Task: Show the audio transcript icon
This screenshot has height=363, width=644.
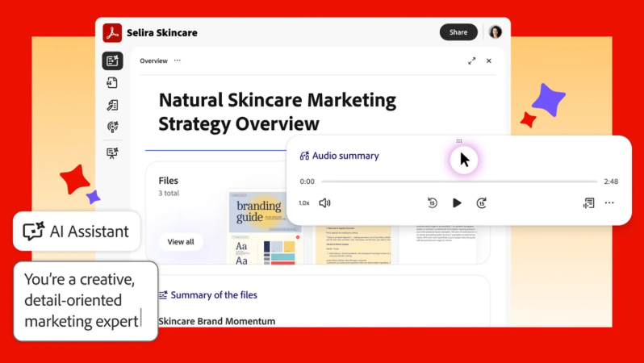Action: (588, 202)
